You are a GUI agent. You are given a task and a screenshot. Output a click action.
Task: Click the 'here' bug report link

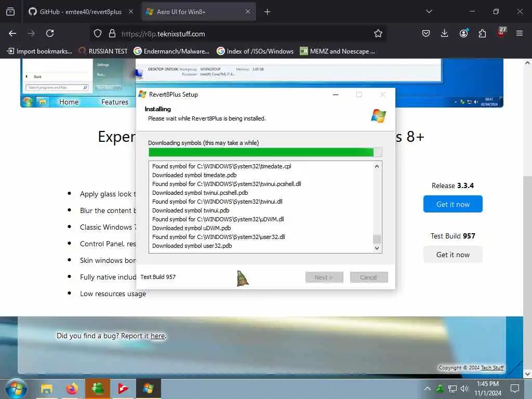tap(158, 336)
